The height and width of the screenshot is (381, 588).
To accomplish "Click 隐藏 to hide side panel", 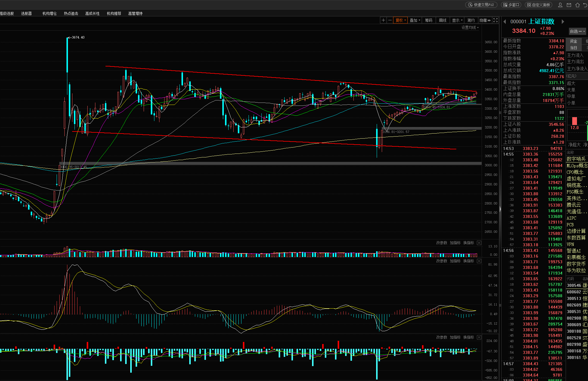I will coord(485,20).
